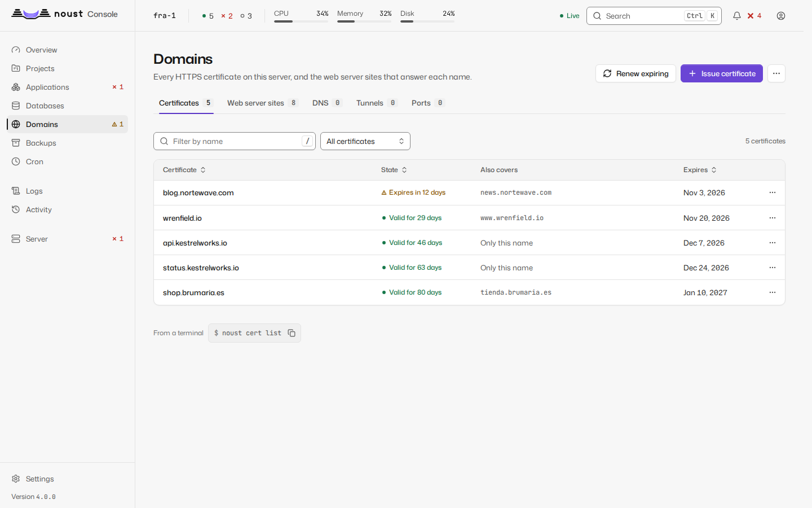Click the Live status indicator
The image size is (812, 508).
coord(570,16)
